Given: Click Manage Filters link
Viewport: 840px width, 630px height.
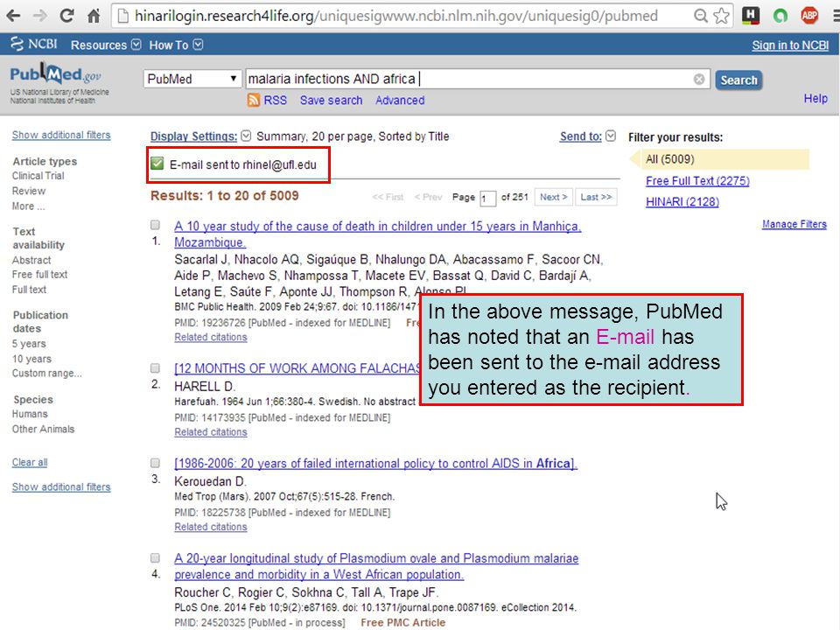Looking at the screenshot, I should click(x=794, y=224).
